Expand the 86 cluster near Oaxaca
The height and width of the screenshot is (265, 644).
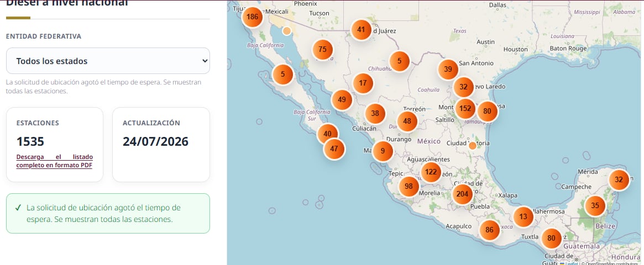tap(489, 230)
